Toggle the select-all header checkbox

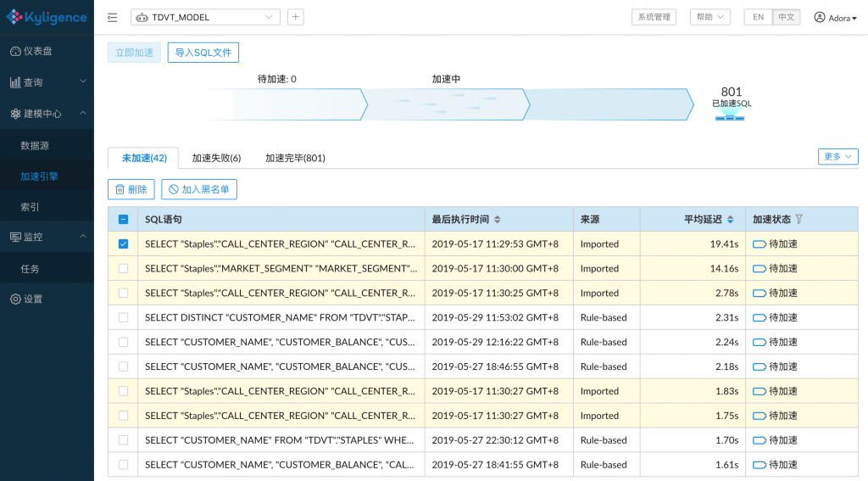(124, 220)
